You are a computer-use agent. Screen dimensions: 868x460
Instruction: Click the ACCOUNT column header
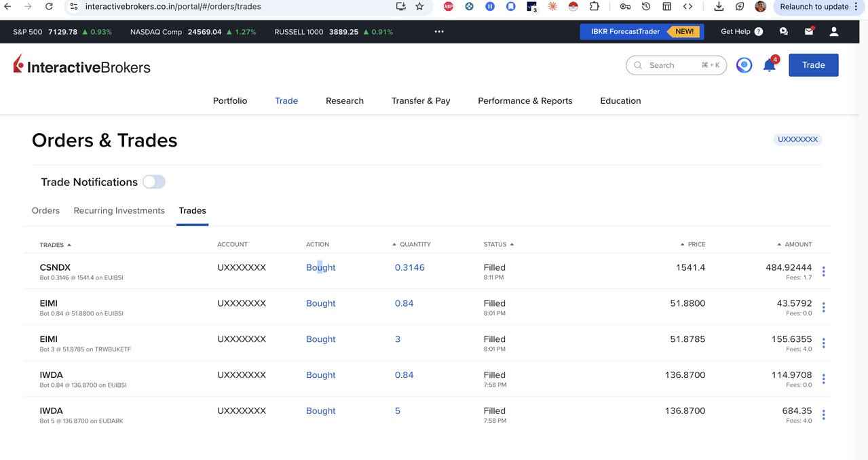click(x=232, y=244)
